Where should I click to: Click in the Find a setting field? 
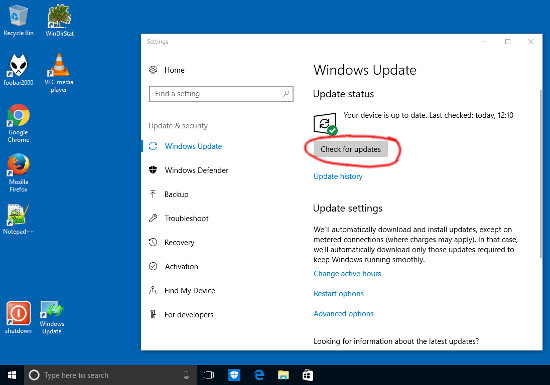click(221, 94)
